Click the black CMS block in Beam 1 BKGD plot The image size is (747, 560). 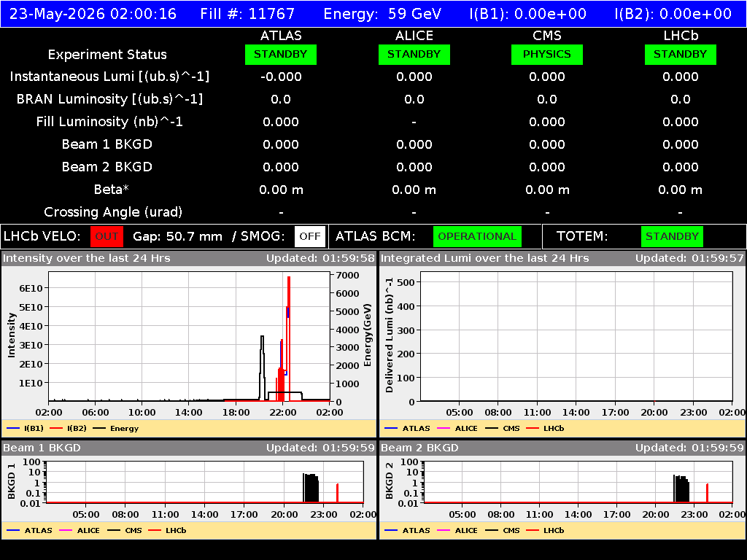(311, 488)
